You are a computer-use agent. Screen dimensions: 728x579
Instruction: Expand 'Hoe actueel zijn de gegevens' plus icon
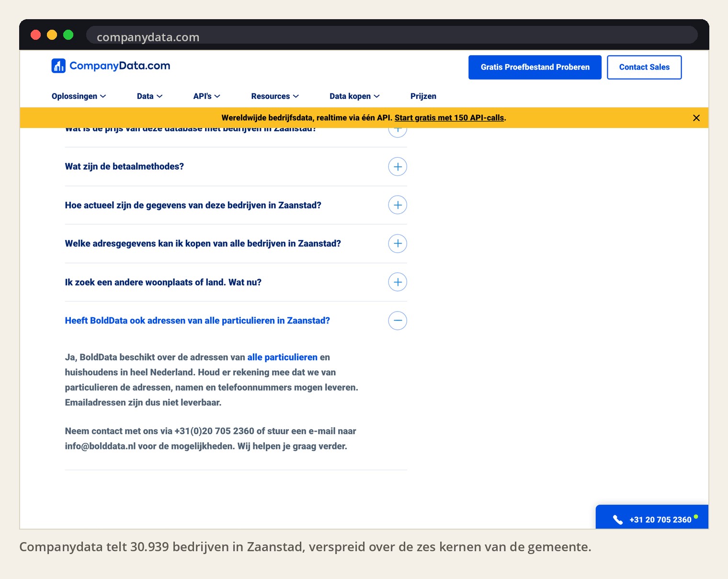pyautogui.click(x=398, y=205)
